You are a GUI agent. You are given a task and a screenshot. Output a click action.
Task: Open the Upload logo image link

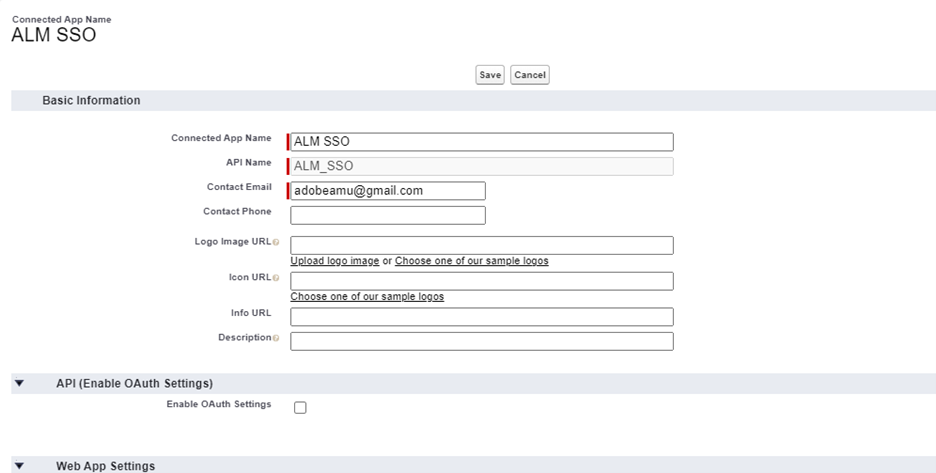tap(334, 261)
